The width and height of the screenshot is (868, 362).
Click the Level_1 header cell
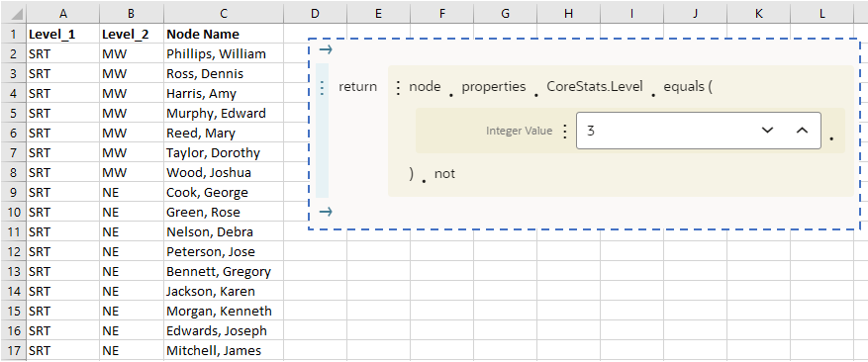click(62, 35)
